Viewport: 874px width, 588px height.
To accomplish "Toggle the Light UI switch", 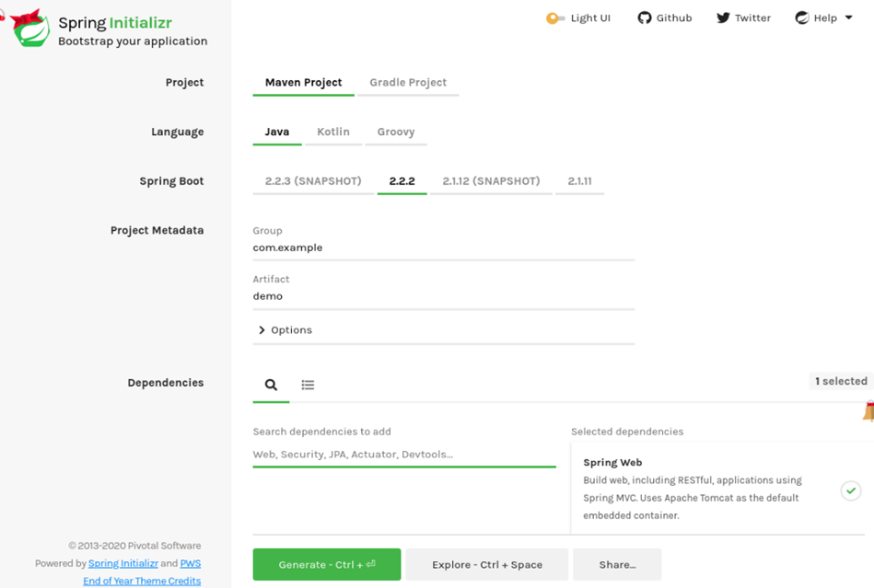I will click(555, 18).
